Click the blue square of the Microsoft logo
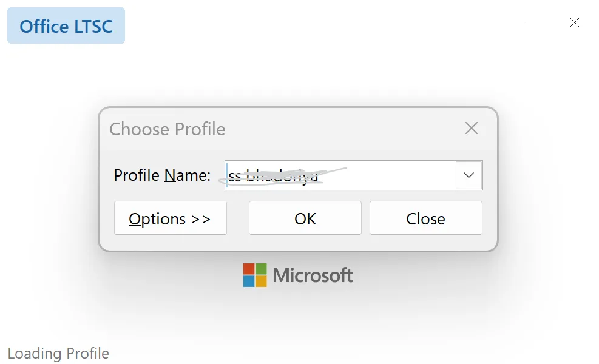Viewport: 599px width, 364px height. pyautogui.click(x=248, y=281)
